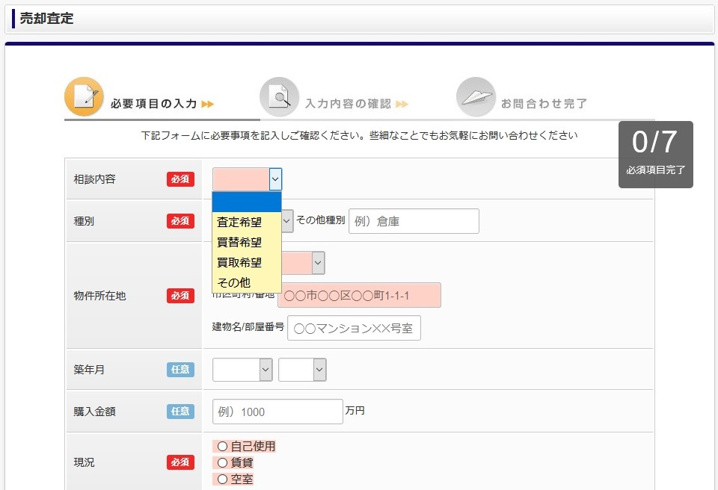718x490 pixels.
Task: Open the 物件所在地 prefecture dropdown
Action: tap(318, 263)
